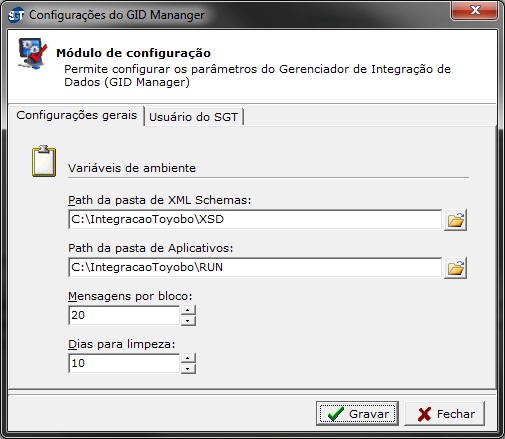Decrease Dias para limpeza value
Viewport: 505px width, 439px height.
[188, 369]
